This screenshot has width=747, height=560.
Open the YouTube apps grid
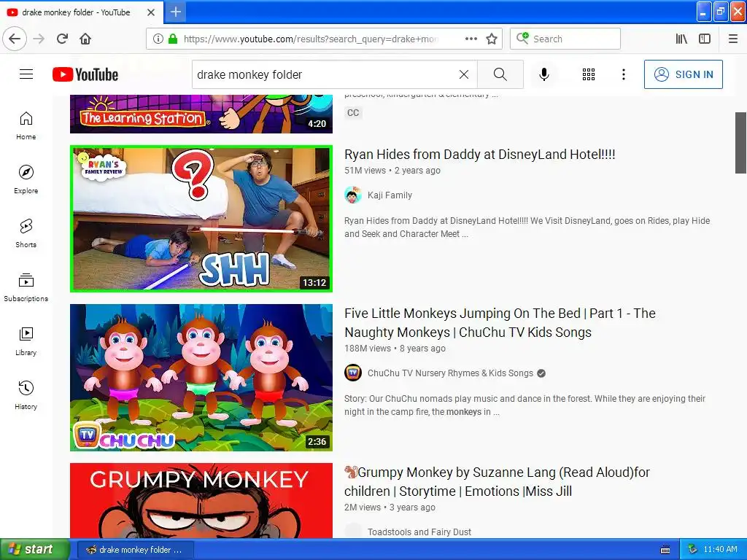(589, 74)
